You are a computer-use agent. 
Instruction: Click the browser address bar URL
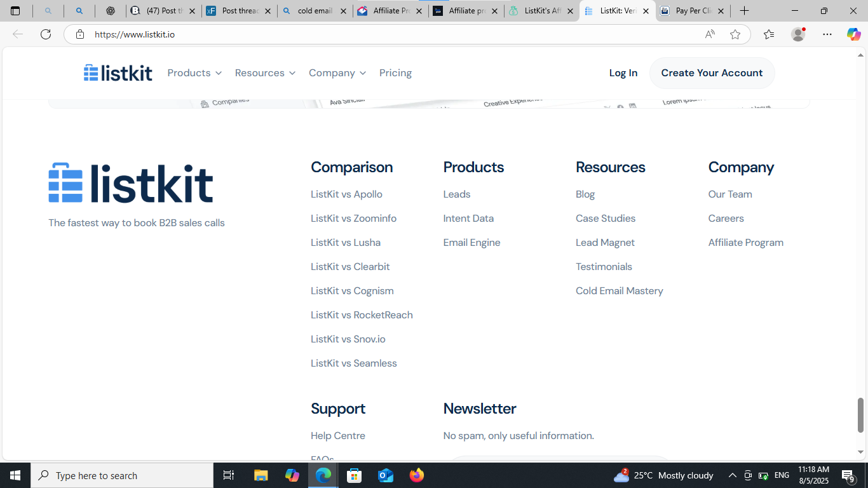click(x=135, y=34)
